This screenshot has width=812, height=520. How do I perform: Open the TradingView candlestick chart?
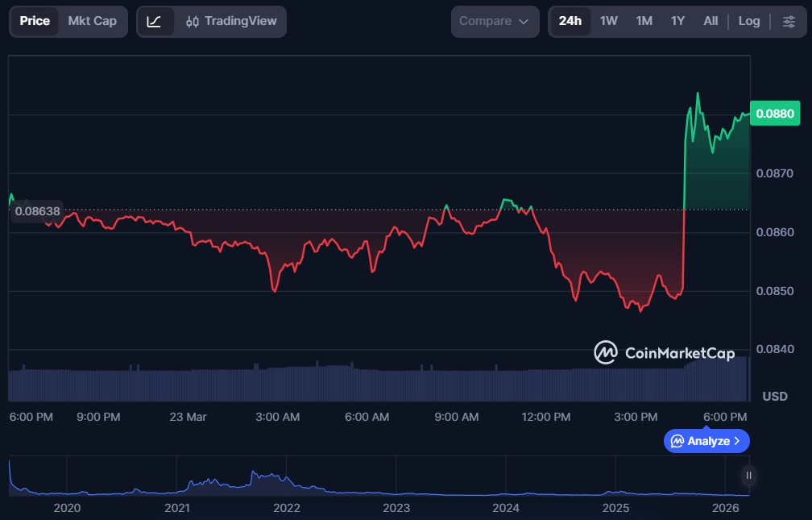pos(231,22)
